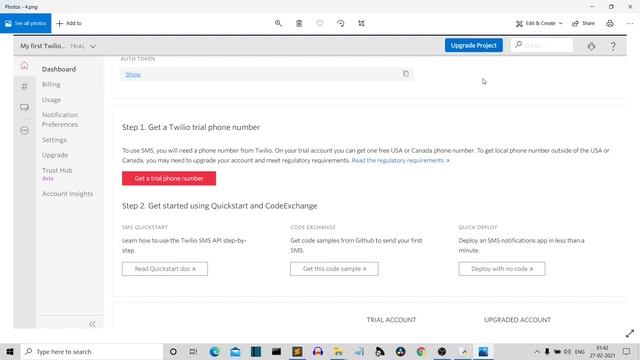Click the Twilio search input field
This screenshot has width=640, height=360.
542,45
